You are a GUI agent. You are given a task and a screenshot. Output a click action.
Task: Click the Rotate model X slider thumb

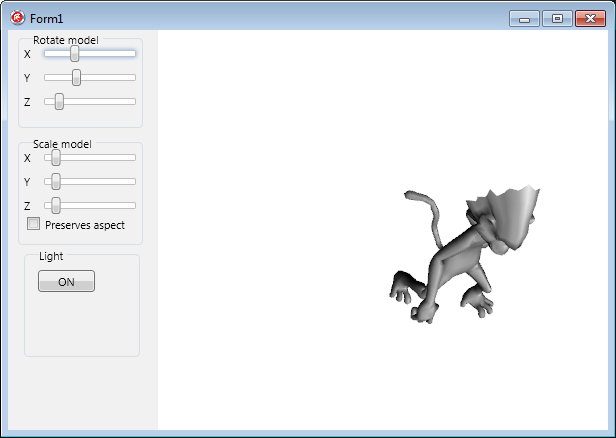pos(74,53)
